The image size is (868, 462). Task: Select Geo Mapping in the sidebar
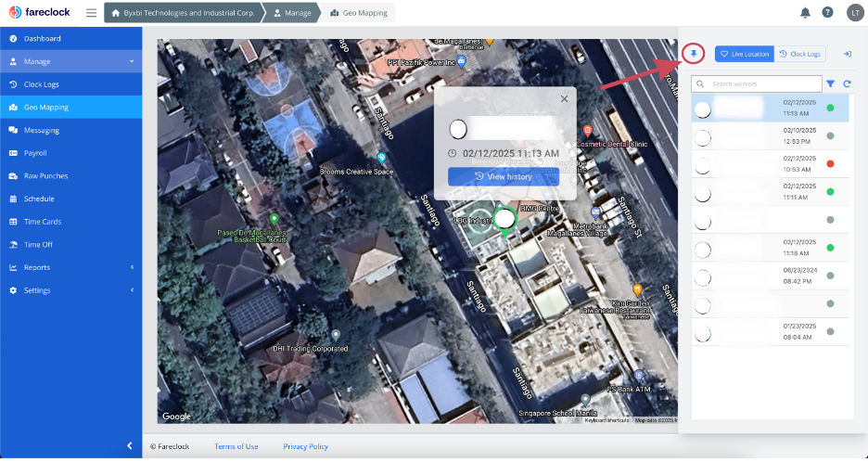70,108
